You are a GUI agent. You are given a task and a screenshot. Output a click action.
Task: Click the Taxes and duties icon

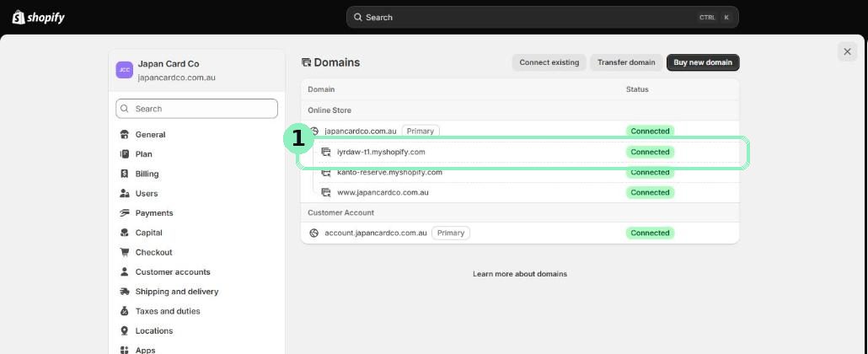[125, 311]
